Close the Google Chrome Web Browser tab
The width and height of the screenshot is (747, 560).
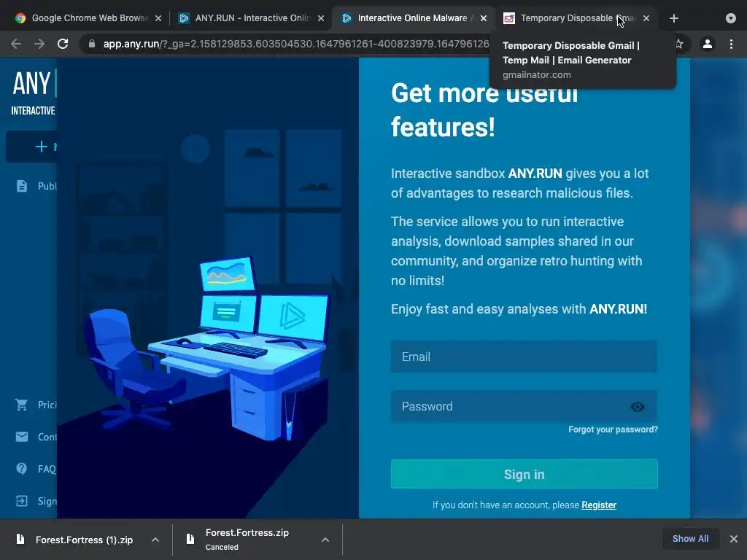(x=158, y=18)
